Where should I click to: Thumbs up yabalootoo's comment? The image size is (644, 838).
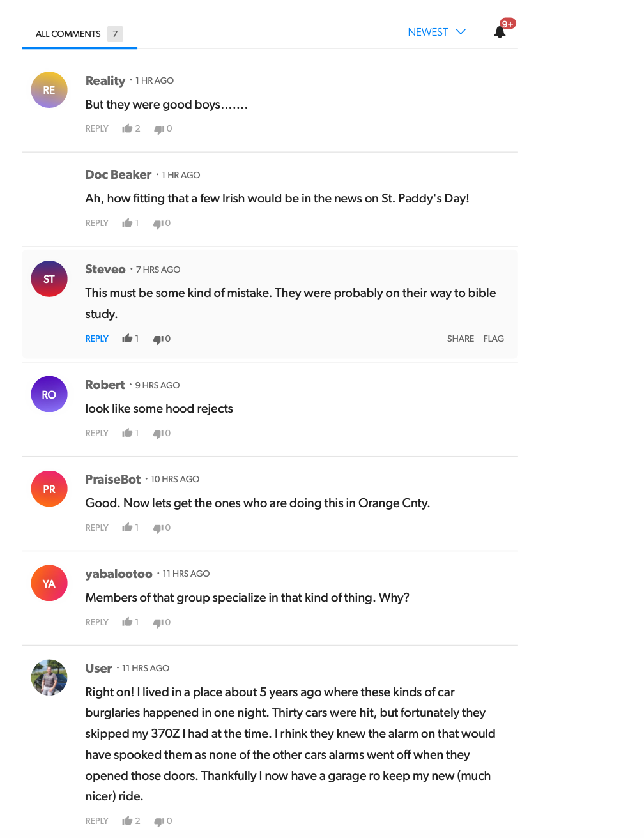(x=127, y=622)
